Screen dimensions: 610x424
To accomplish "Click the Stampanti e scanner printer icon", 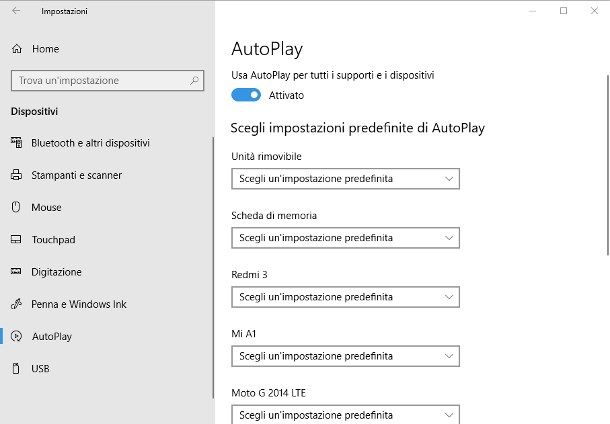I will [x=16, y=175].
